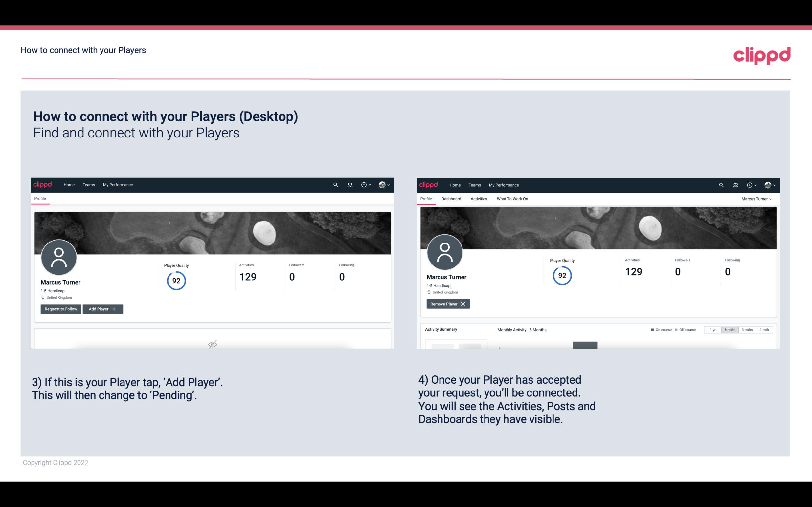Select the '1 mth' activity timeframe option
812x507 pixels.
pyautogui.click(x=765, y=329)
